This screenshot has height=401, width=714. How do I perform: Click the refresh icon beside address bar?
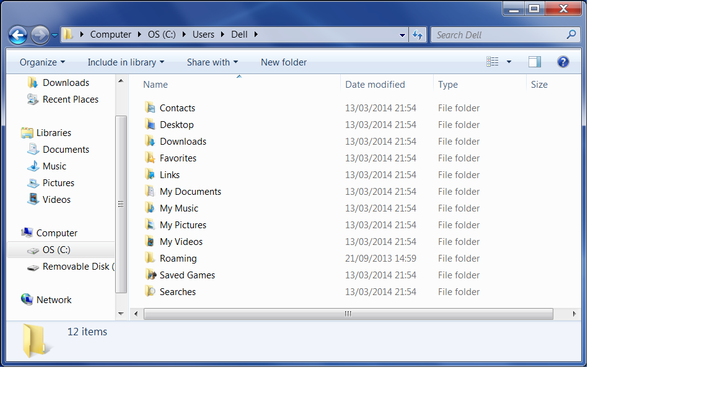pyautogui.click(x=417, y=35)
